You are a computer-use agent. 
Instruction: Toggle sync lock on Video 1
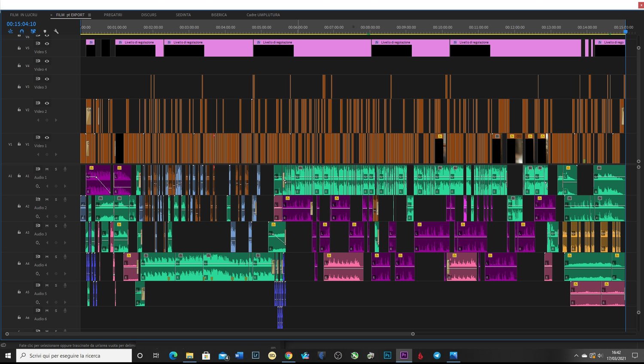(x=38, y=138)
